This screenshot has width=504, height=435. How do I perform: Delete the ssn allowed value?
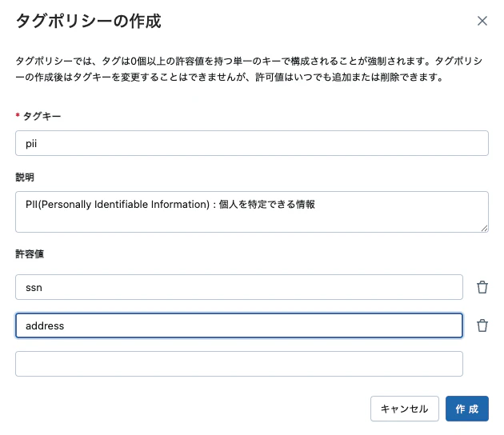tap(482, 287)
